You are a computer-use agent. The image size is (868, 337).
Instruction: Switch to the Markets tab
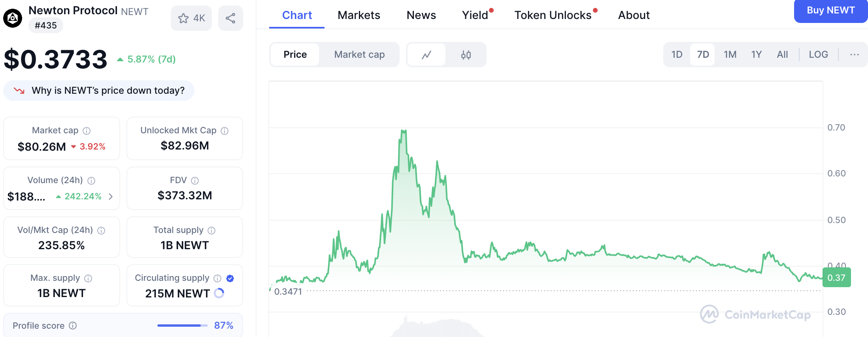[359, 15]
